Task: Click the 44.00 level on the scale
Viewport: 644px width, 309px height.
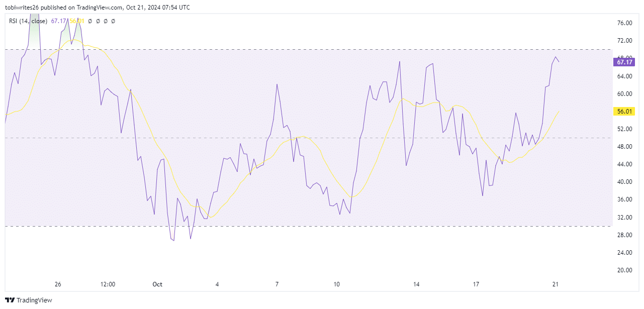Action: [x=624, y=164]
